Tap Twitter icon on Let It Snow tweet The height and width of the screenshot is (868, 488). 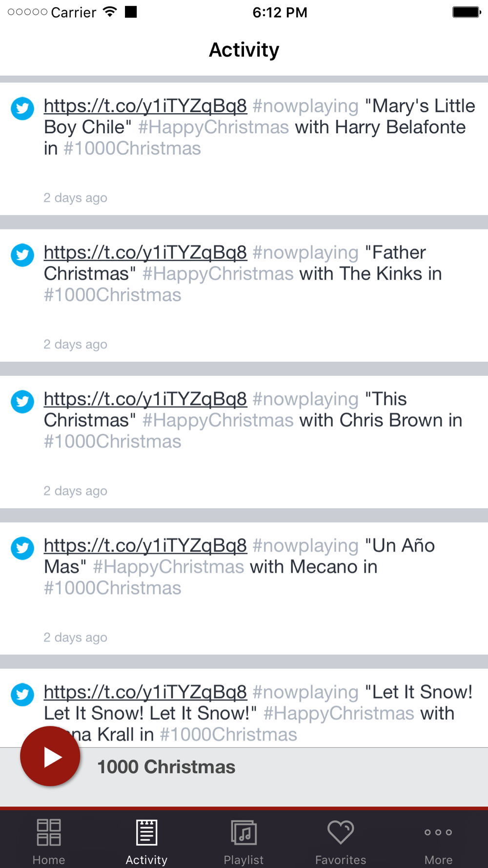click(x=22, y=694)
